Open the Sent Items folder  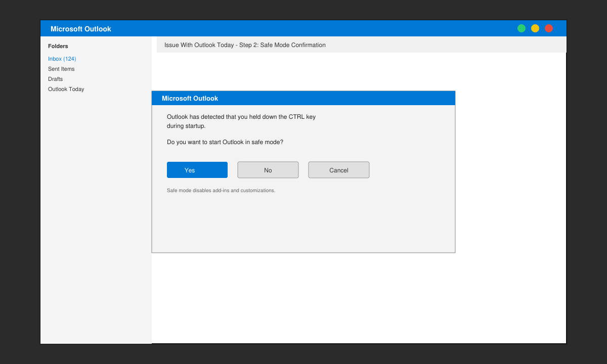[61, 69]
